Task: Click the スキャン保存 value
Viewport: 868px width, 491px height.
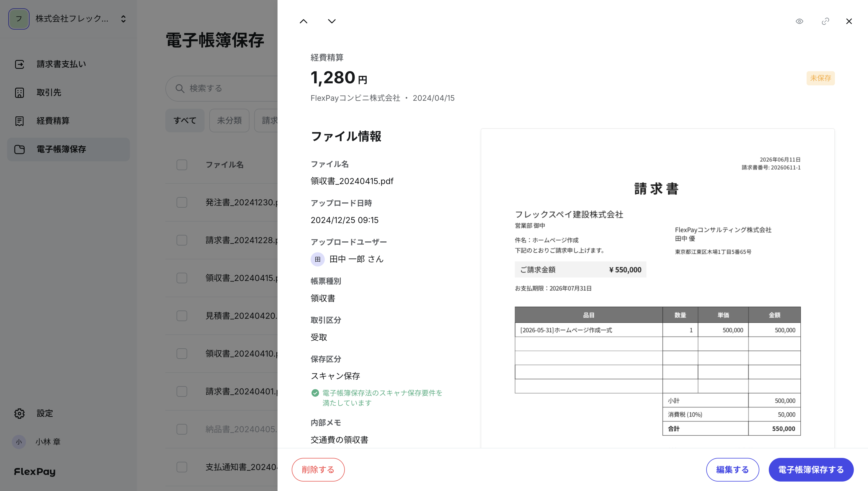Action: coord(335,376)
